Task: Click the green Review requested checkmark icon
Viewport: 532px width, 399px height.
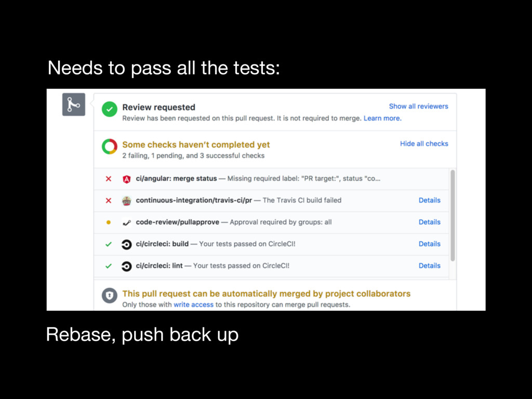Action: [x=109, y=110]
